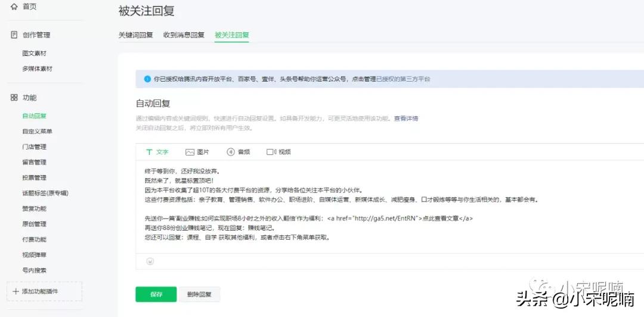Click the 被关注回复 page heading
The image size is (644, 317).
pos(147,11)
